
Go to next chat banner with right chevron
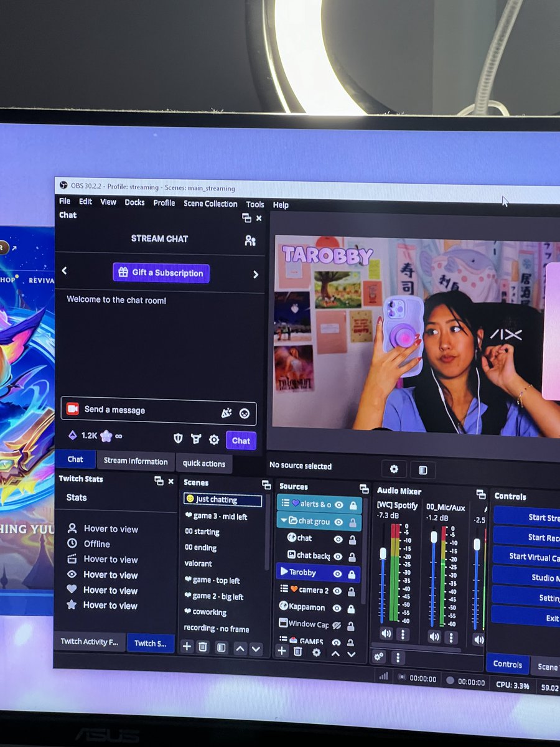[x=256, y=275]
